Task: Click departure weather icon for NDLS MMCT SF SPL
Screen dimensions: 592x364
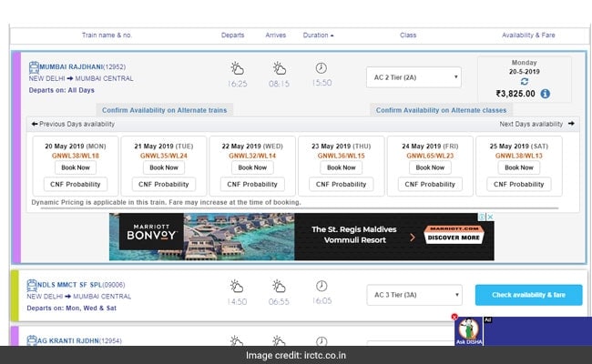Action: (237, 286)
